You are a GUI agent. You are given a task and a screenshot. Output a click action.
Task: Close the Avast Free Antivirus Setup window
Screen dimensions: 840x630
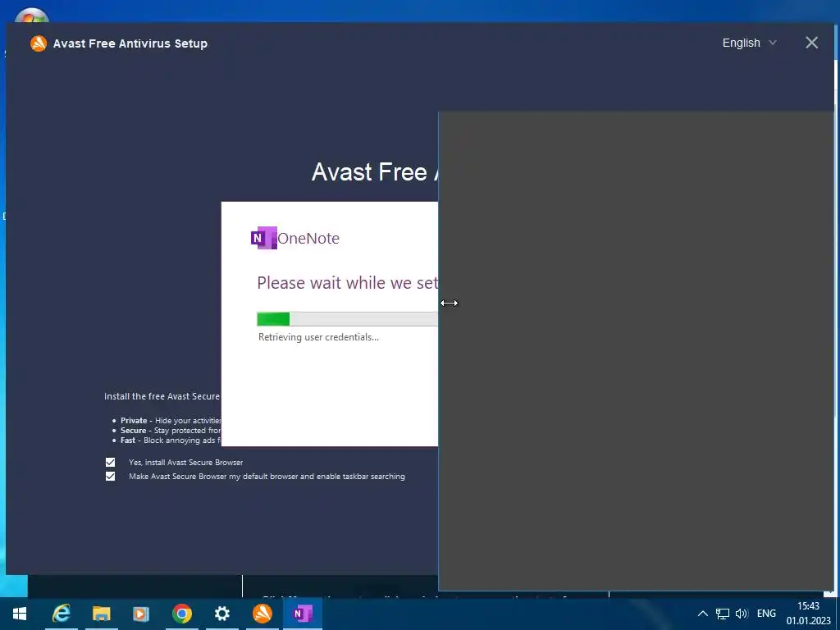[811, 43]
